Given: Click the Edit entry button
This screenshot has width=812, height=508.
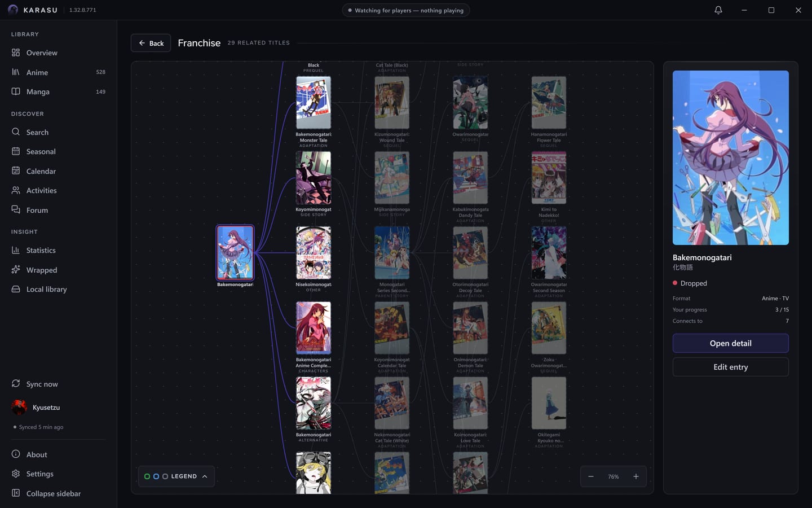Looking at the screenshot, I should 730,367.
